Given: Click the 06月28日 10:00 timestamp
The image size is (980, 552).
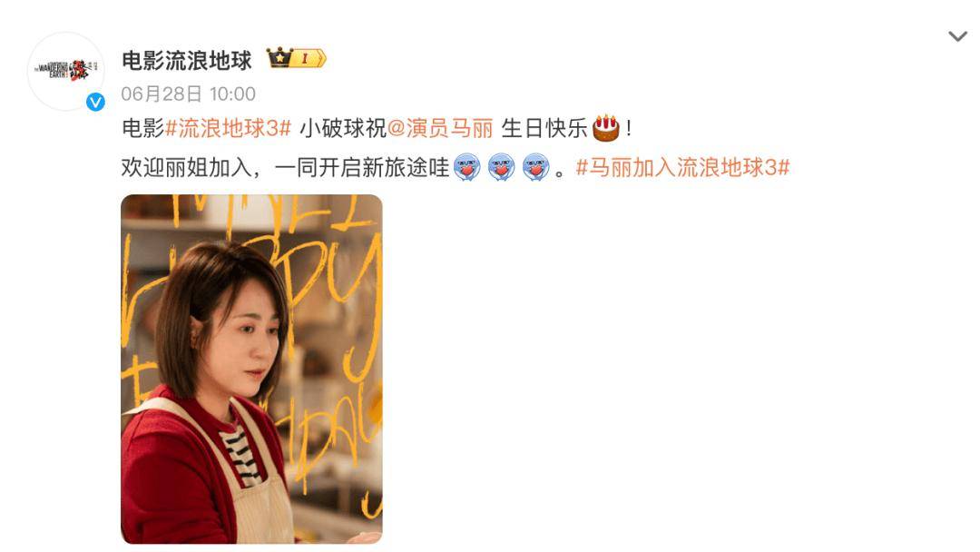Looking at the screenshot, I should click(188, 94).
